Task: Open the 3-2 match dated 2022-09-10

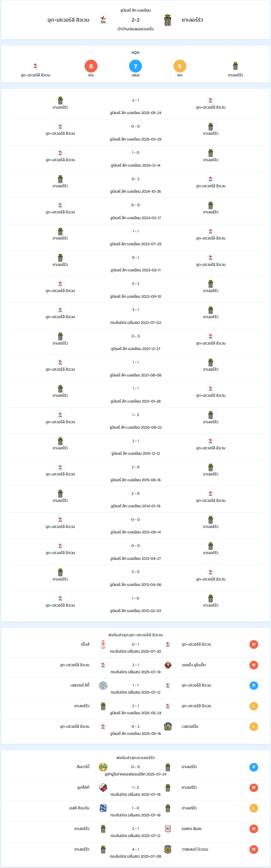Action: (x=135, y=290)
